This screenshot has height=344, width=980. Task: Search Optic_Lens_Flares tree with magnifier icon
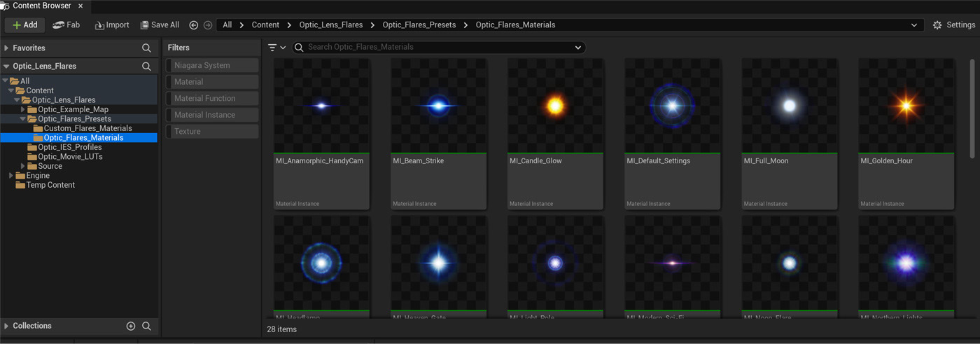coord(146,67)
